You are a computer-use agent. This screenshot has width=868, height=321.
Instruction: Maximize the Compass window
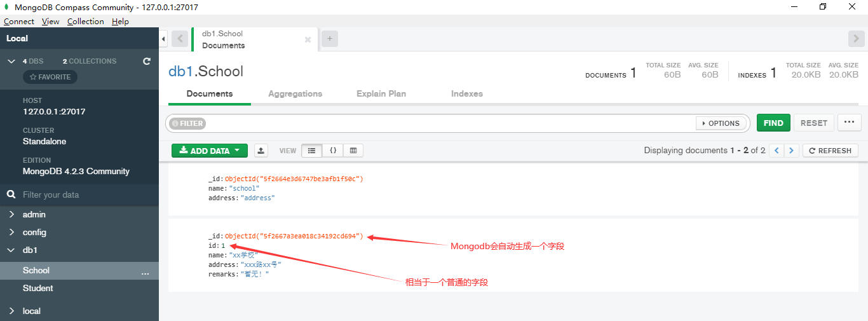[x=823, y=7]
